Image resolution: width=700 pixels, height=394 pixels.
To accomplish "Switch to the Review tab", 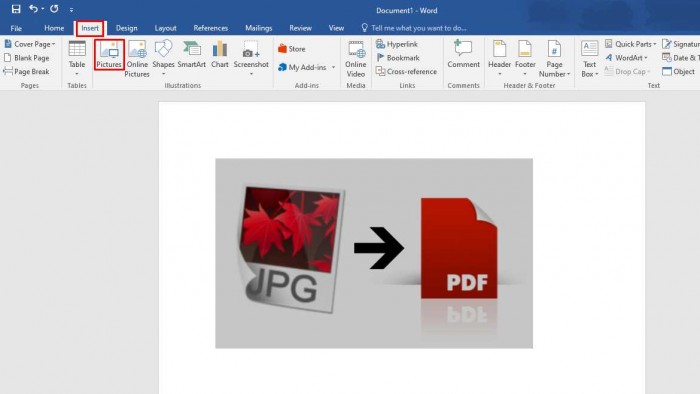I will (x=300, y=28).
